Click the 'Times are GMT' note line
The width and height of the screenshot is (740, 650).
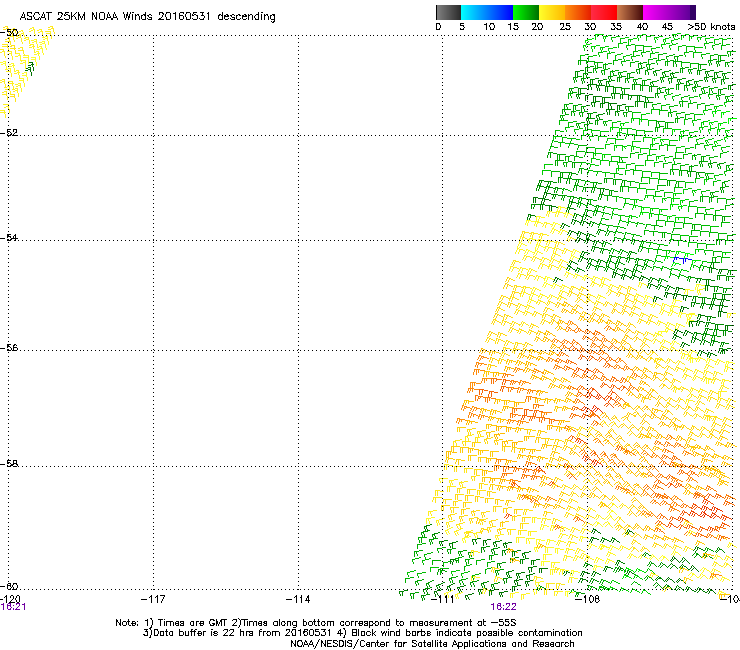coord(316,623)
